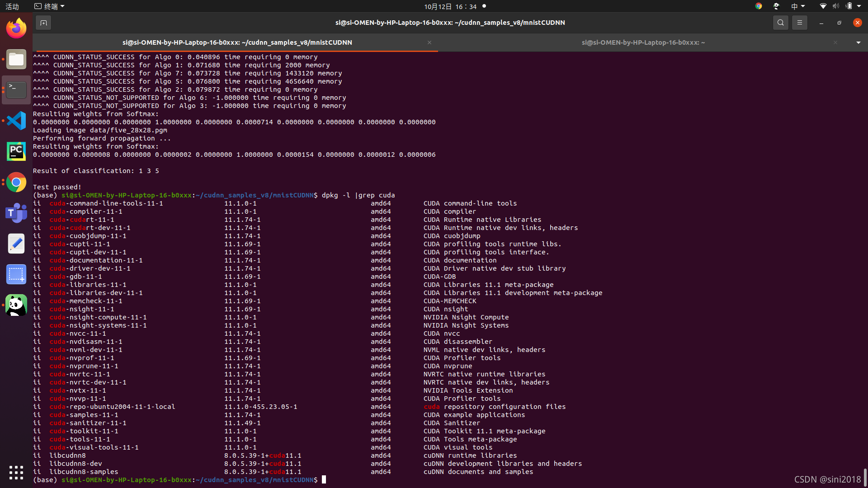Open the terminal hamburger menu
The height and width of the screenshot is (488, 868).
pyautogui.click(x=799, y=23)
